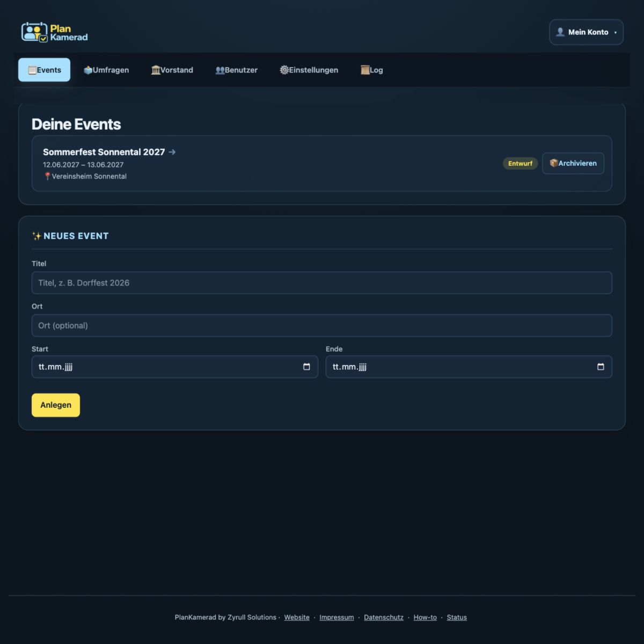This screenshot has height=644, width=644.
Task: Open the Einstellungen tab
Action: click(309, 70)
